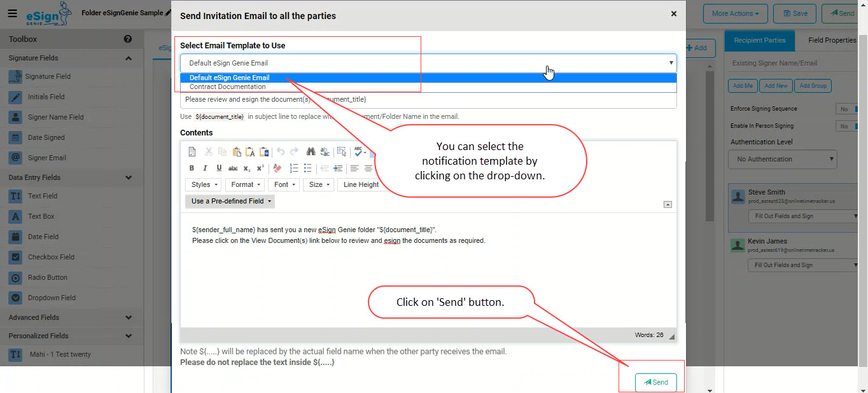Collapse the Signature Fields section
Image resolution: width=868 pixels, height=393 pixels.
pos(129,59)
